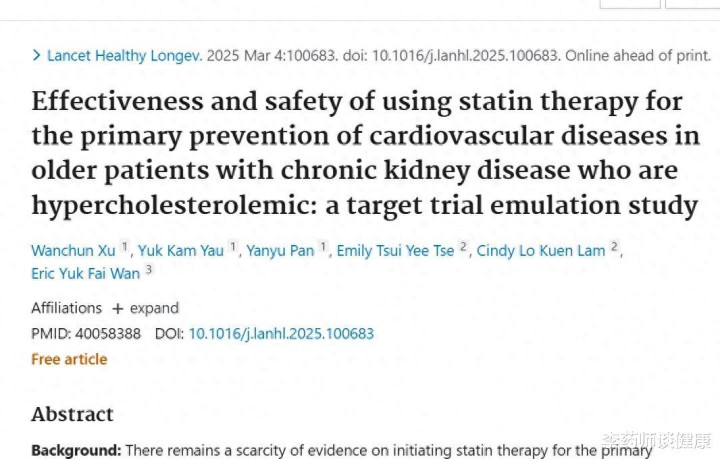
Task: Click affiliation superscript 1 after Wanchun Xu
Action: [124, 247]
